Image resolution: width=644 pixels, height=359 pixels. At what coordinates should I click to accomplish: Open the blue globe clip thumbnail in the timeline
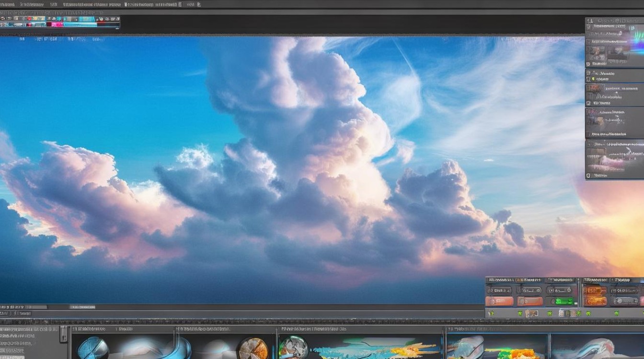pos(93,348)
